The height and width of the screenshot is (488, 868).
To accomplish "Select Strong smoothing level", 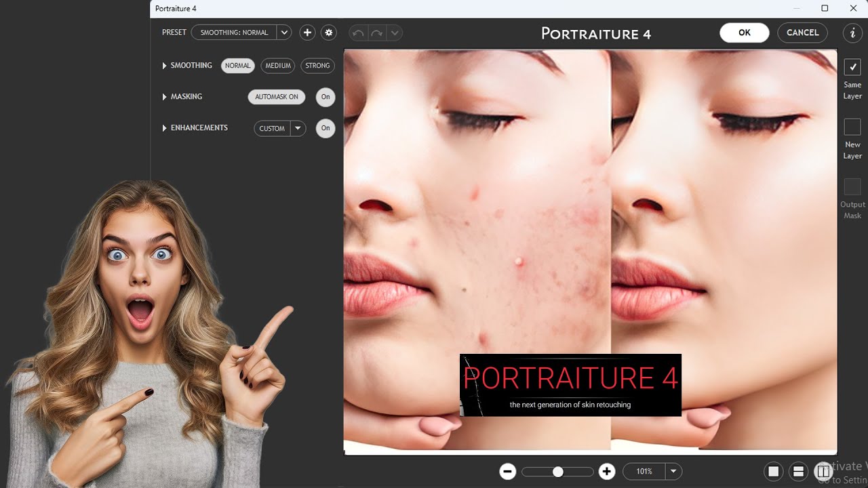I will pyautogui.click(x=317, y=66).
